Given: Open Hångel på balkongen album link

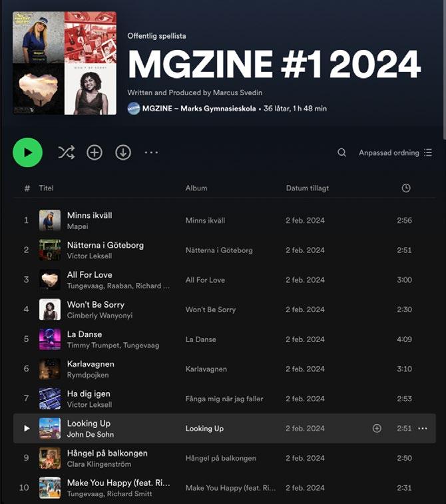Looking at the screenshot, I should pyautogui.click(x=221, y=458).
